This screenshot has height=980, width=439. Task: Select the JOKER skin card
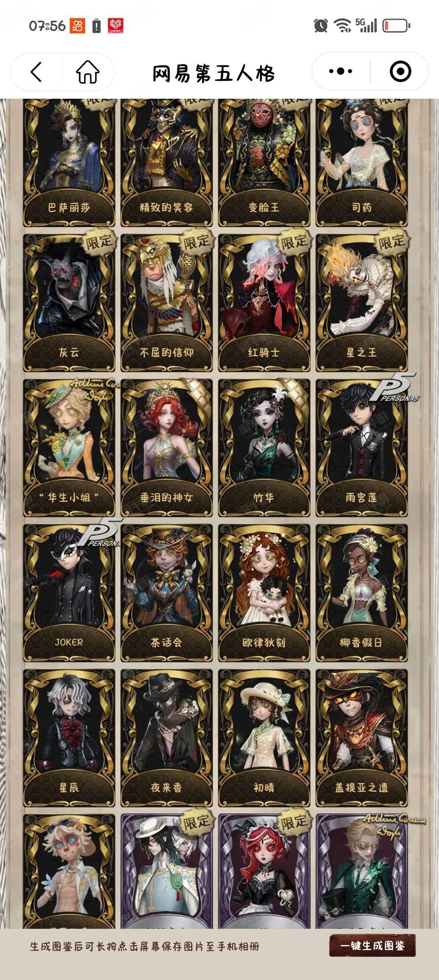point(69,593)
